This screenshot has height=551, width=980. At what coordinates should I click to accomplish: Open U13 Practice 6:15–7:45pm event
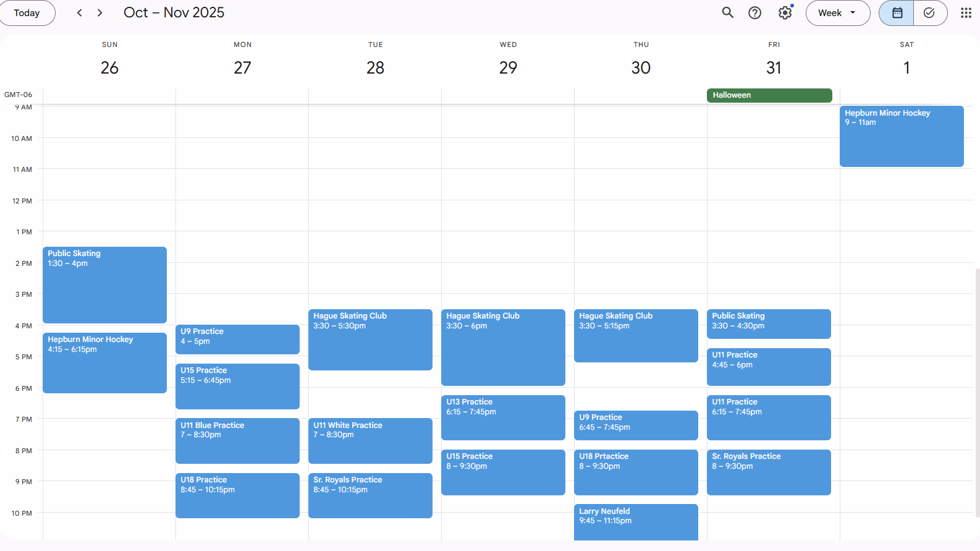click(x=503, y=417)
